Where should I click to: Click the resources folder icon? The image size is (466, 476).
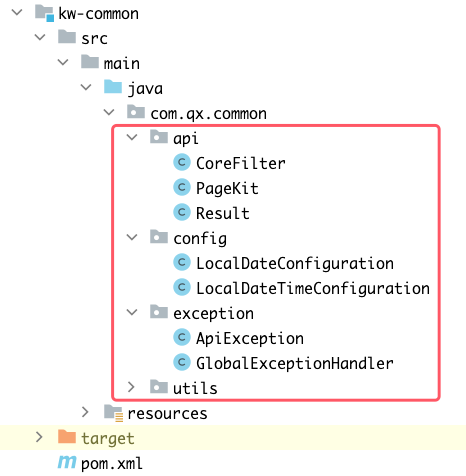click(x=113, y=413)
